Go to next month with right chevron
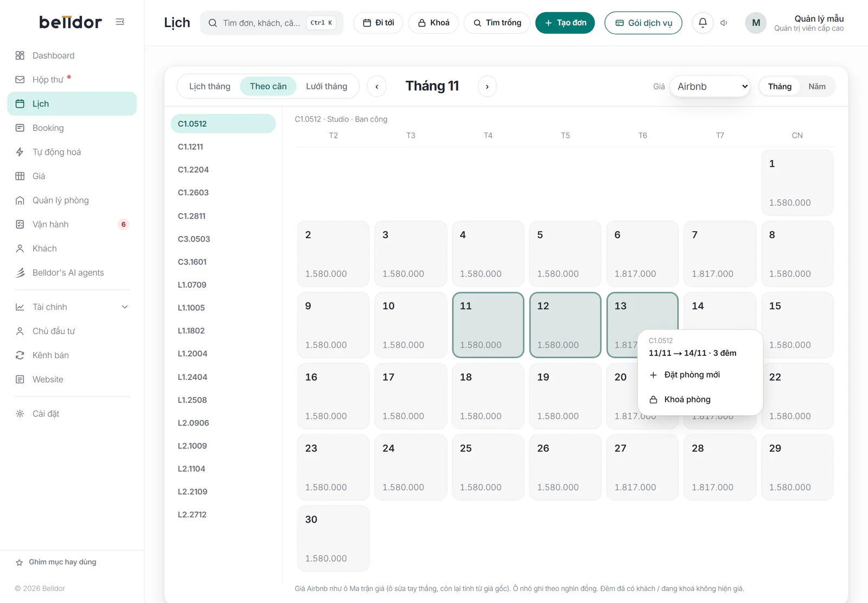Image resolution: width=868 pixels, height=603 pixels. [x=487, y=86]
